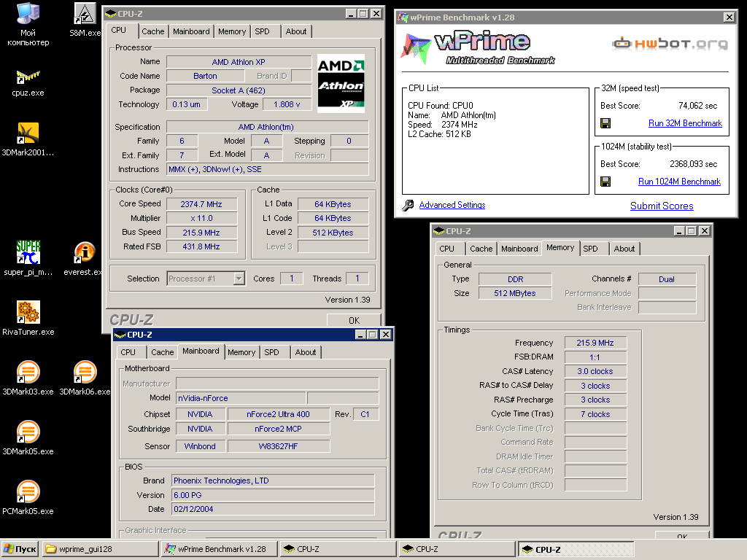
Task: Click the BIOS date 02/12/2004 value
Action: (273, 509)
